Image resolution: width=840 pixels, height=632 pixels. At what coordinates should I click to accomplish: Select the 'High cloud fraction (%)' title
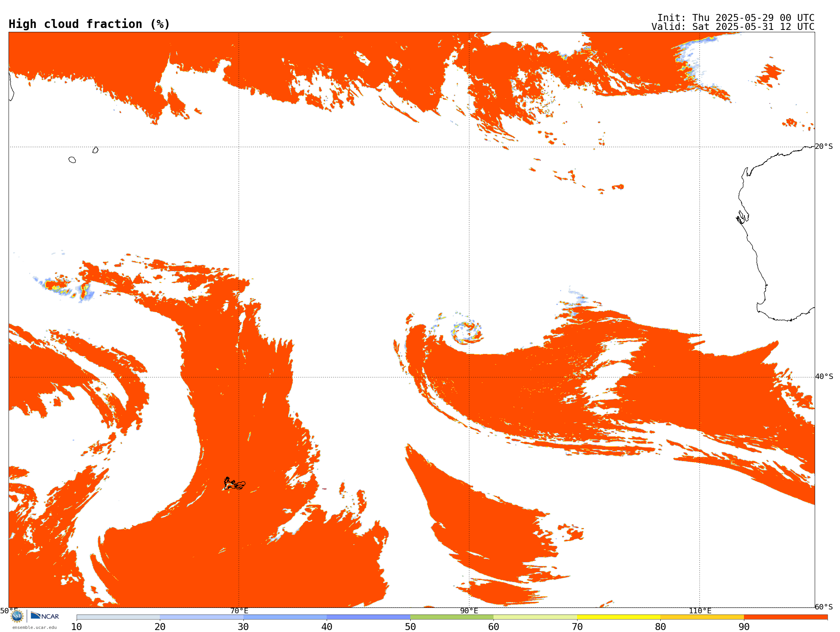click(x=89, y=24)
